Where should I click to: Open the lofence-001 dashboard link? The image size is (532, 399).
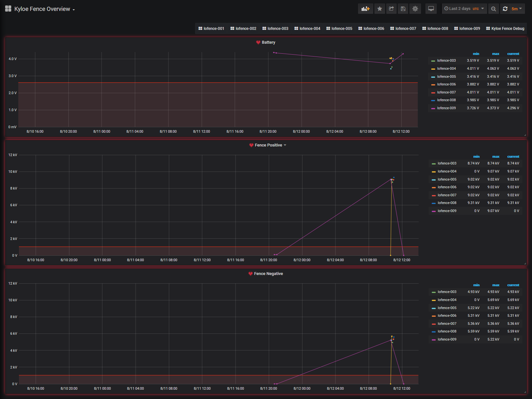(x=211, y=29)
